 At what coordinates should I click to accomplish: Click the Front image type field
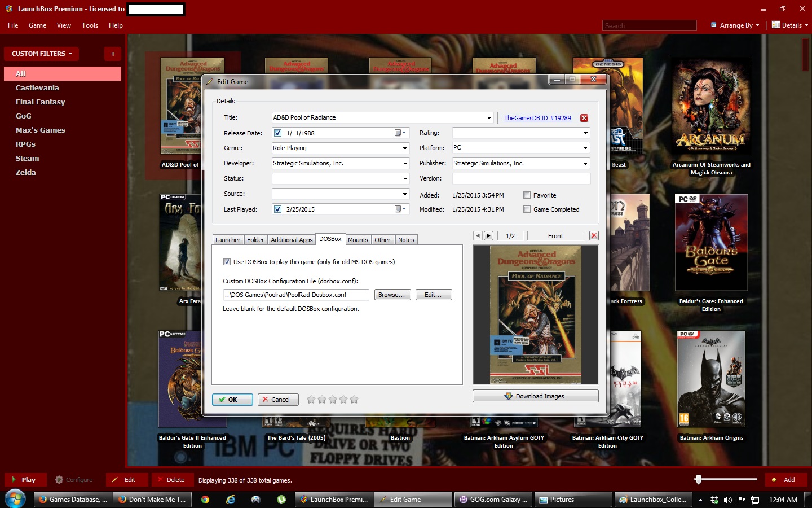coord(555,236)
